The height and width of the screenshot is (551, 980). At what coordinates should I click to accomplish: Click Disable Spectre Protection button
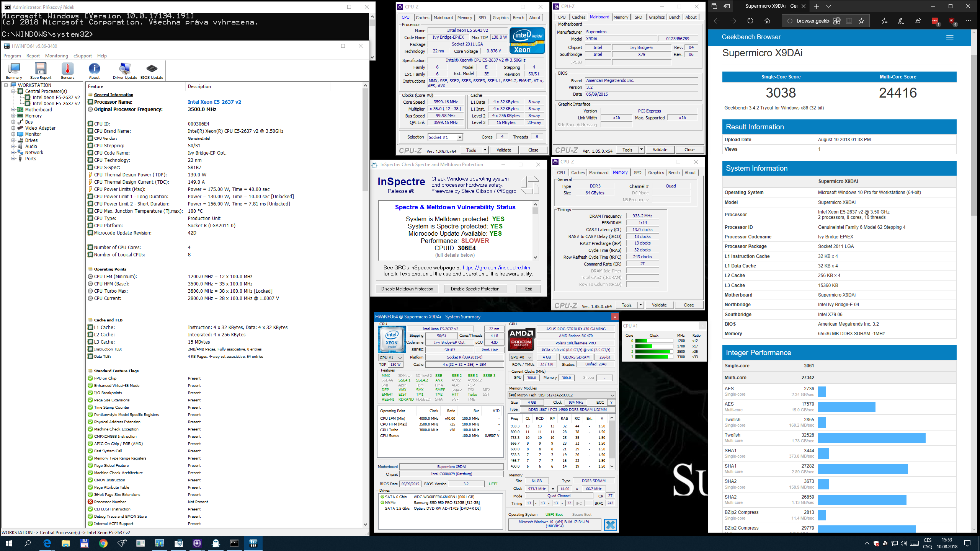click(x=475, y=289)
